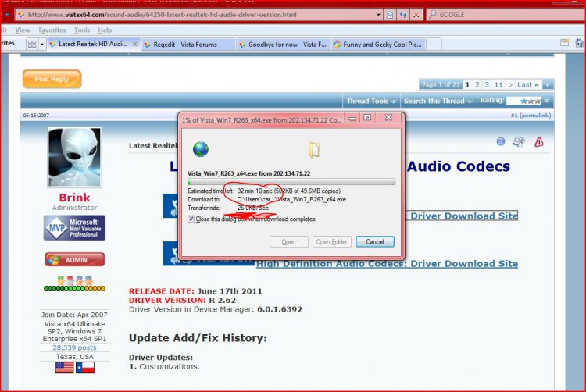
Task: Click the globe icon in download dialog
Action: pyautogui.click(x=201, y=149)
